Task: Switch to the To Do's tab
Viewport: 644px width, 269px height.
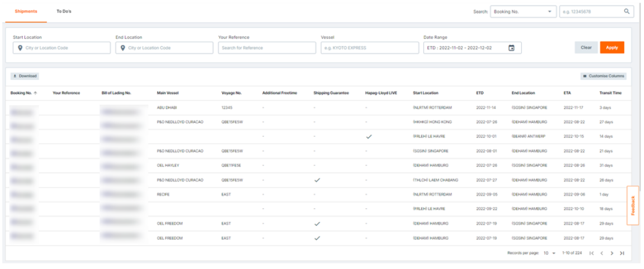Action: (x=64, y=12)
